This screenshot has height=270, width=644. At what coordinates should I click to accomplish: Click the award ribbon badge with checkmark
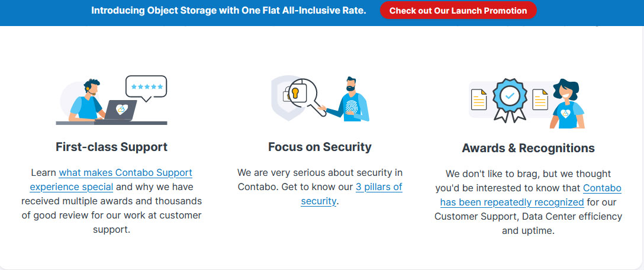(509, 99)
